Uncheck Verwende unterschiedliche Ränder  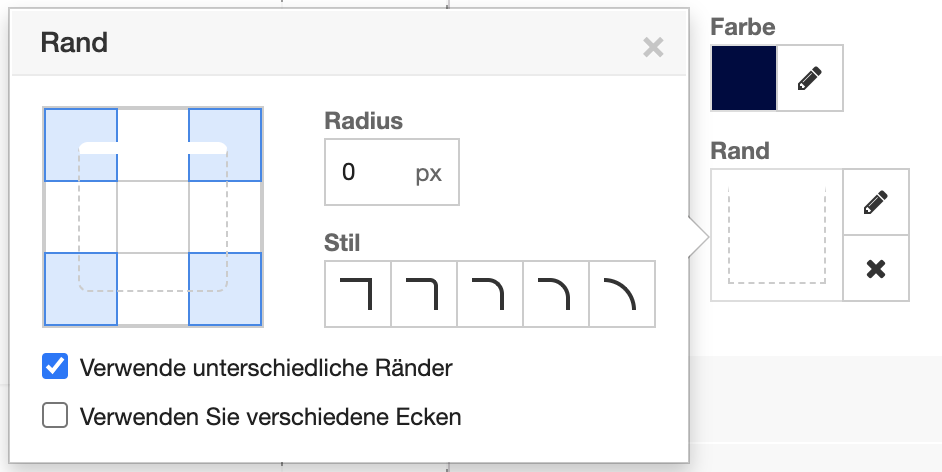55,367
